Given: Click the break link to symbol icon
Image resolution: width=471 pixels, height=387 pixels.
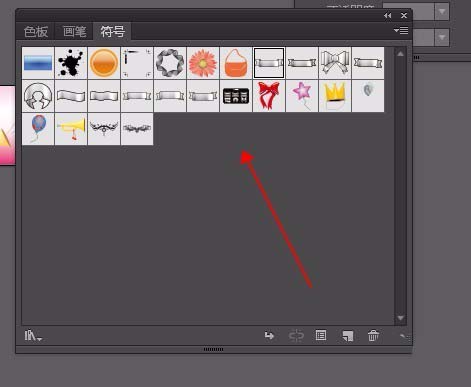Looking at the screenshot, I should point(296,336).
